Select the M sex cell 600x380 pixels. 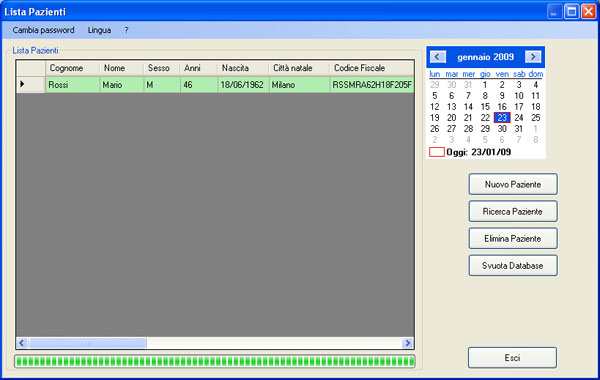pos(162,85)
